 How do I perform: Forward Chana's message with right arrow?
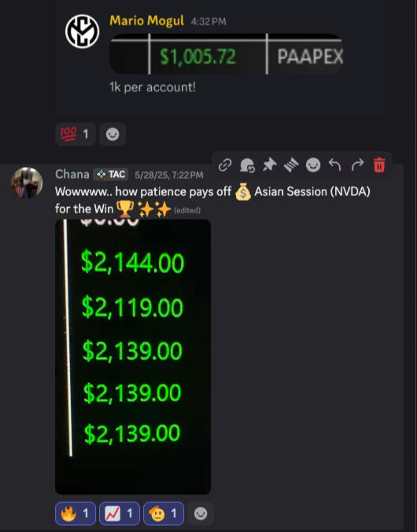[x=357, y=165]
